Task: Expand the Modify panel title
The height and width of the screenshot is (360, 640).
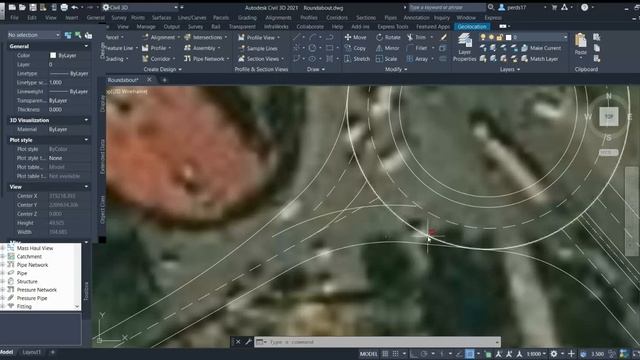Action: click(396, 69)
